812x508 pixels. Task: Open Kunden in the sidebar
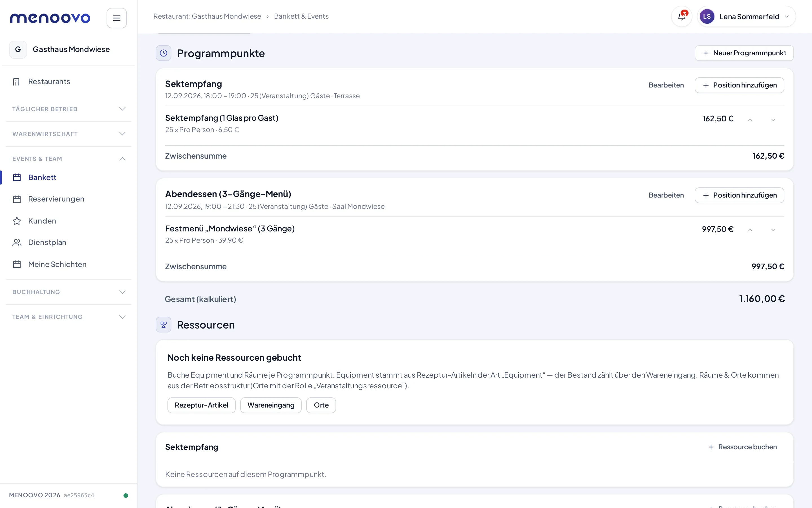click(69, 221)
